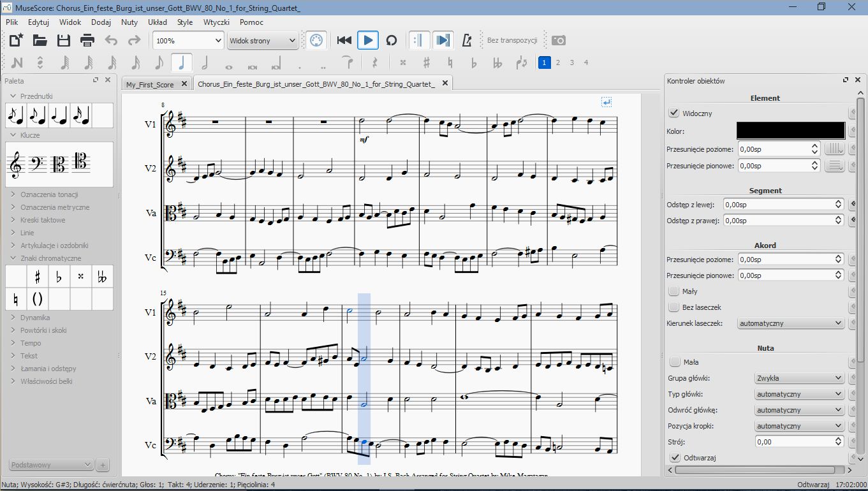Open the Odwróć główkę dropdown

pos(799,410)
